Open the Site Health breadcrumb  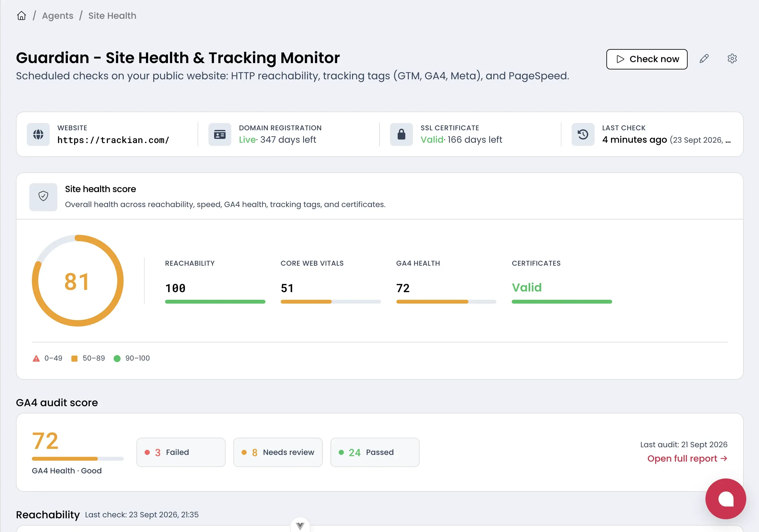click(112, 16)
